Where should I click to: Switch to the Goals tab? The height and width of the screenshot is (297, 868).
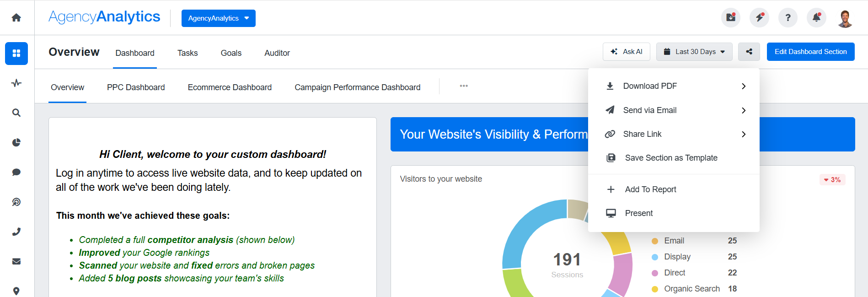(231, 53)
